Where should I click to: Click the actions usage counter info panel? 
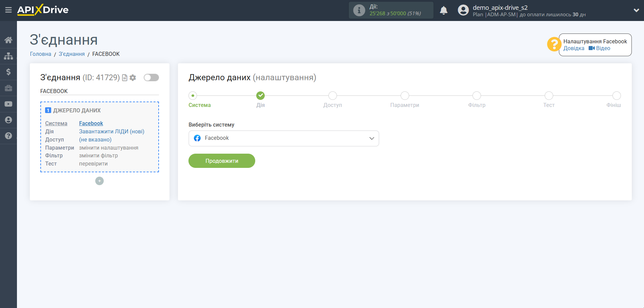click(391, 10)
